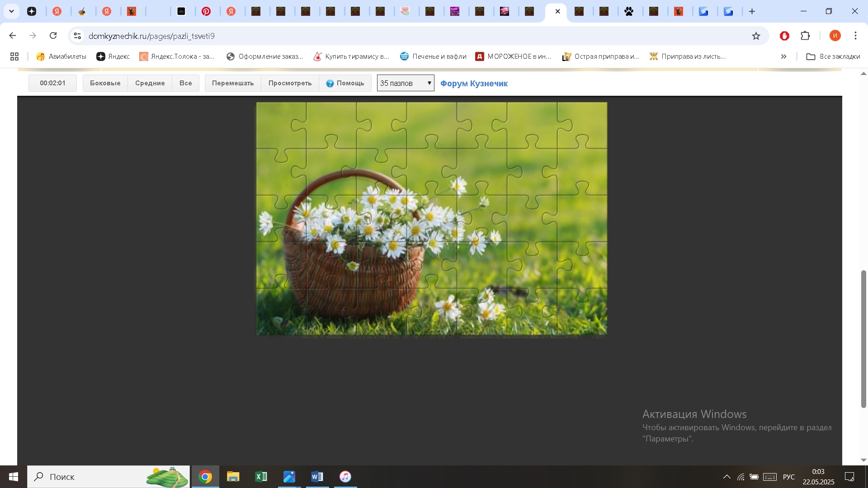868x488 pixels.
Task: Open Excel from the taskbar
Action: 261,477
